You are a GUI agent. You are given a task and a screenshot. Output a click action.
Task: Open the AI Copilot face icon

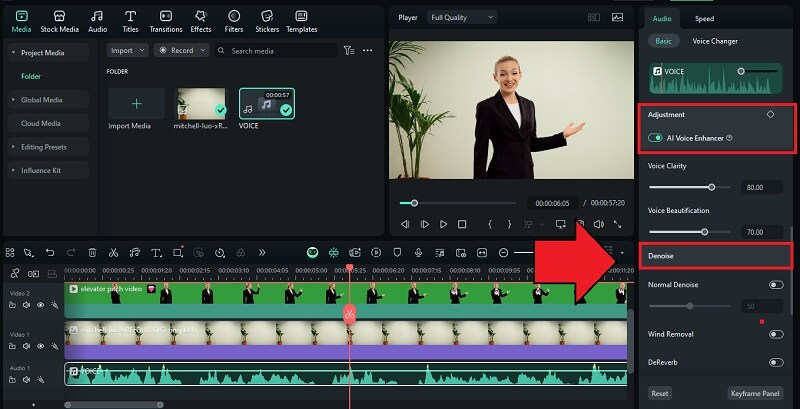pos(312,252)
